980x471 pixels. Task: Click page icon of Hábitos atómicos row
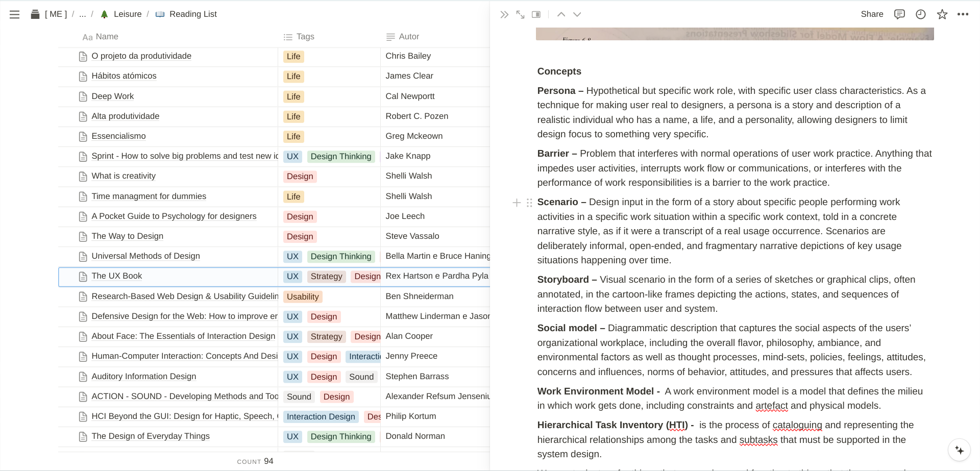tap(83, 77)
